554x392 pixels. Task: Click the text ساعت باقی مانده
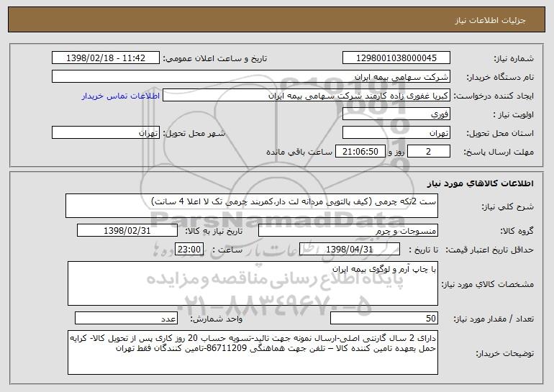tap(299, 152)
